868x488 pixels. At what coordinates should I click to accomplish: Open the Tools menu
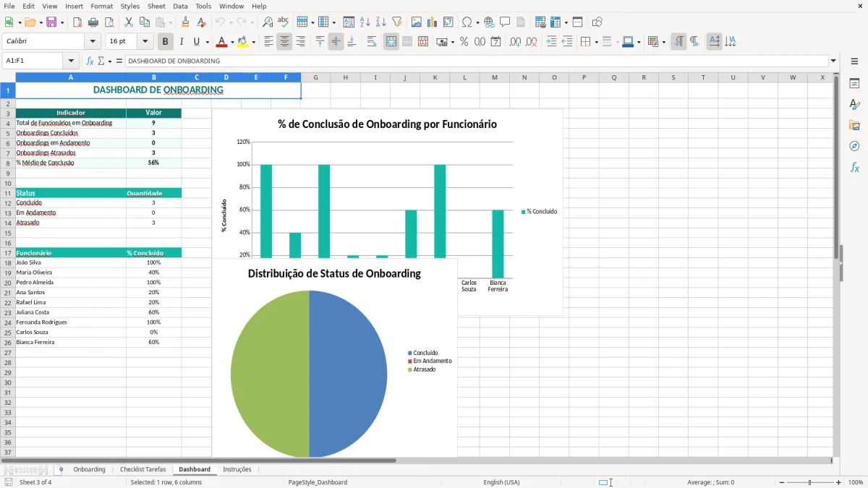[x=203, y=6]
